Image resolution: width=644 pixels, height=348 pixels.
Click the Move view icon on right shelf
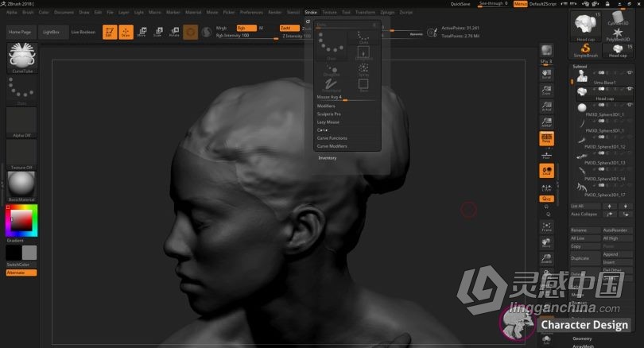pos(546,242)
